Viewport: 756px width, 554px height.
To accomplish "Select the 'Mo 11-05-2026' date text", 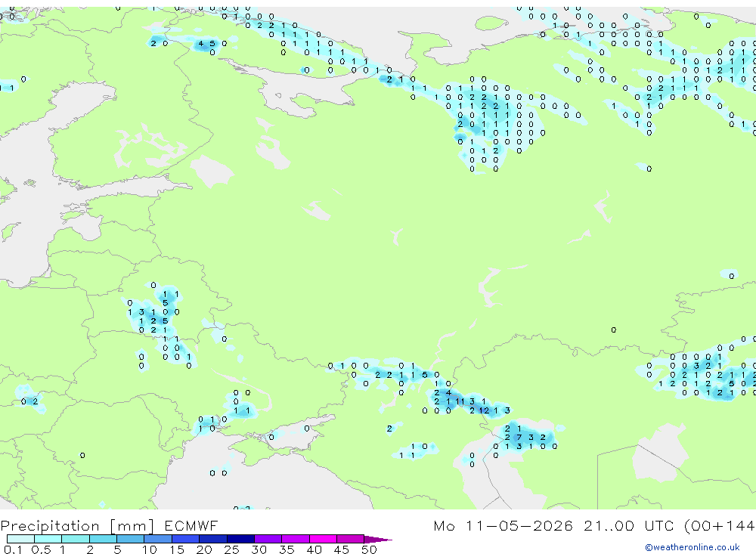I will click(503, 525).
